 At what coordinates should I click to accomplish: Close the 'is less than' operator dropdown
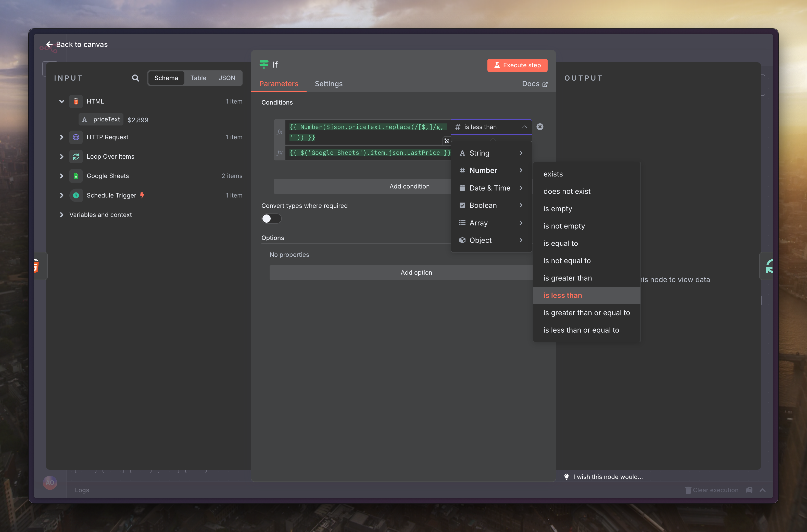524,127
